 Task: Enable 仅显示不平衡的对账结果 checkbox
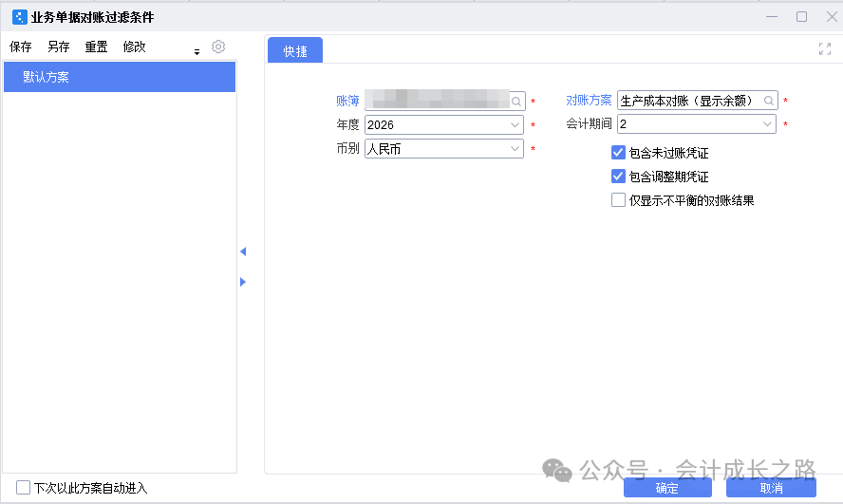(618, 200)
